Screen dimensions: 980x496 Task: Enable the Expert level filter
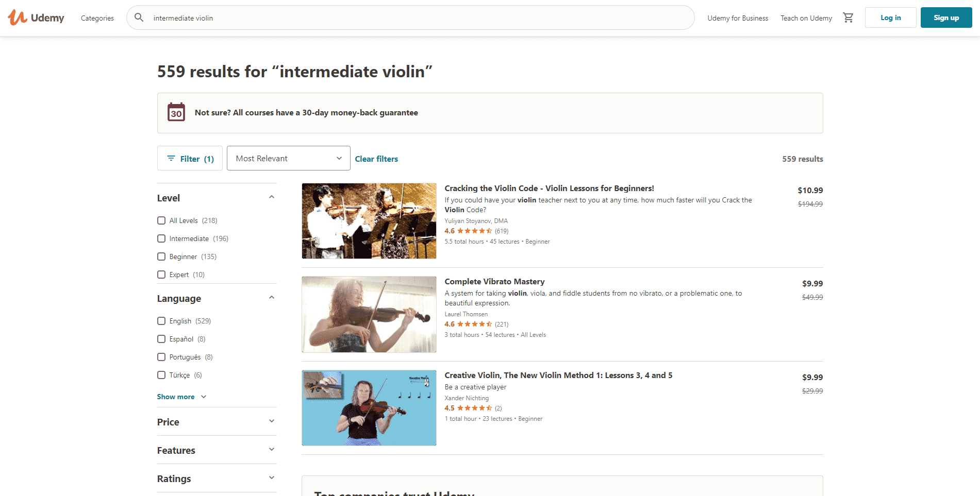[161, 275]
